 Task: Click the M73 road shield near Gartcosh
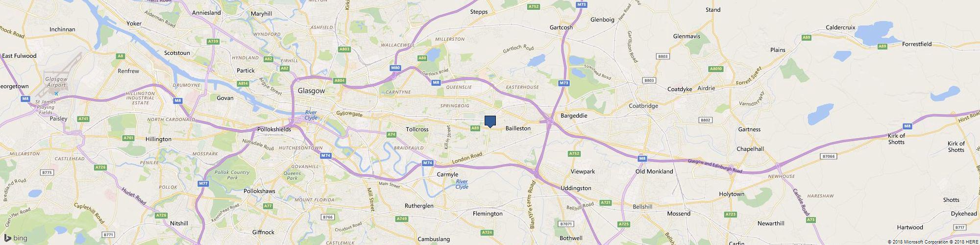pos(581,4)
